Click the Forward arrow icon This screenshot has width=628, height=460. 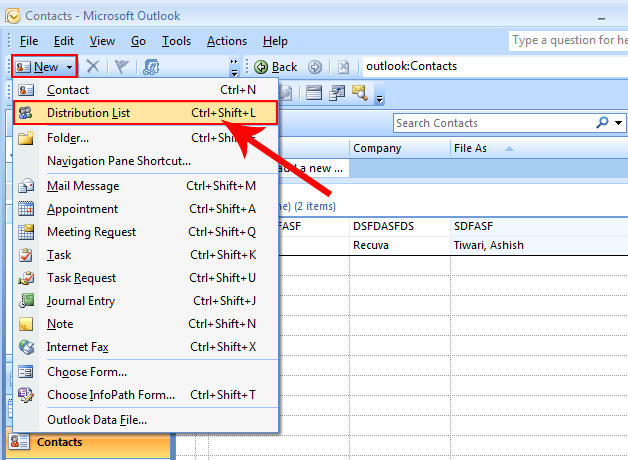(x=315, y=67)
